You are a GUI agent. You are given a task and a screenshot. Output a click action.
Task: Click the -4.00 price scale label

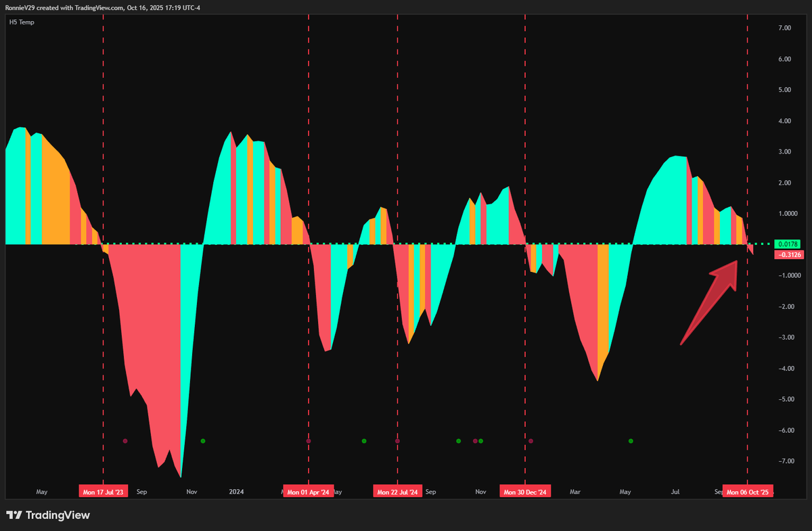(x=785, y=369)
